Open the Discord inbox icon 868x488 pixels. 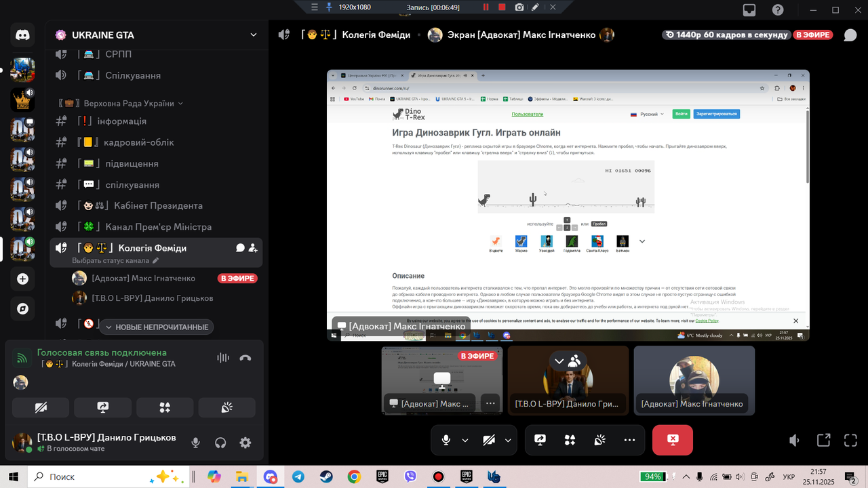pos(749,10)
